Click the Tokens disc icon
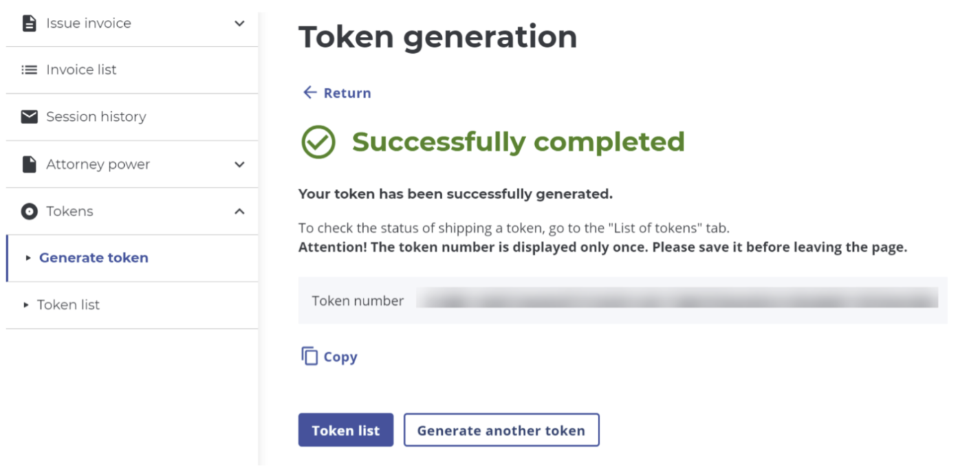This screenshot has height=466, width=980. (29, 212)
